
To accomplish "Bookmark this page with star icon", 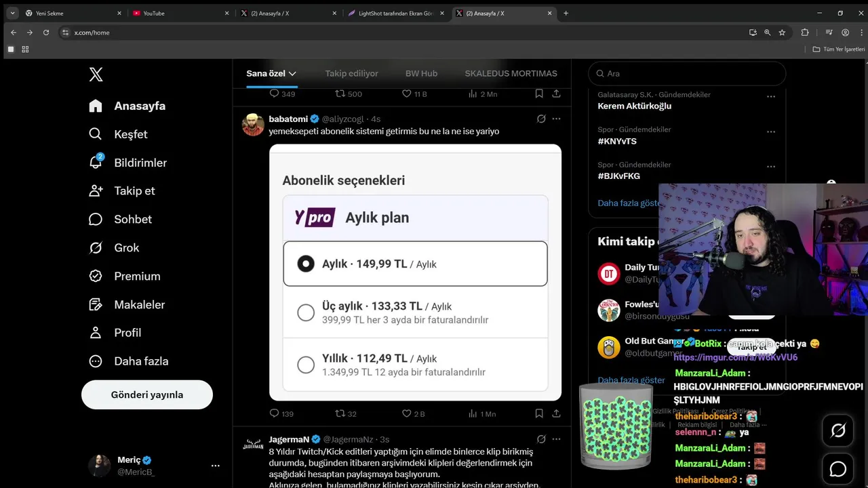I will pos(782,33).
